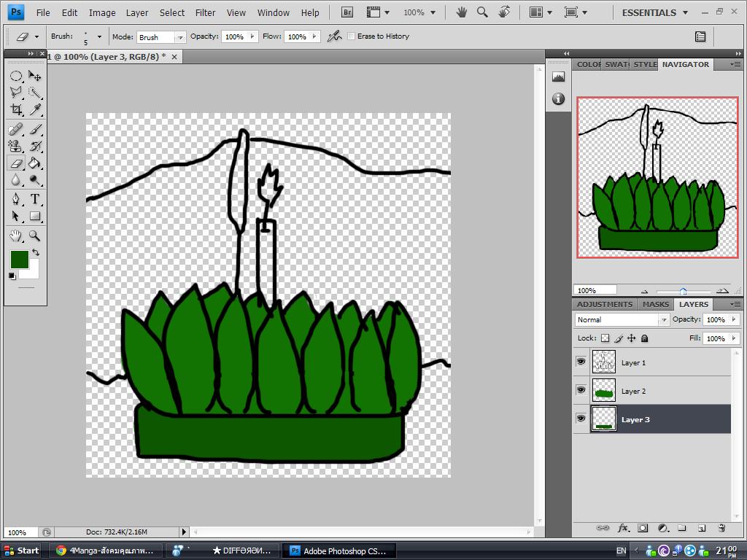Viewport: 747px width, 560px height.
Task: Select the Pen tool
Action: [15, 199]
